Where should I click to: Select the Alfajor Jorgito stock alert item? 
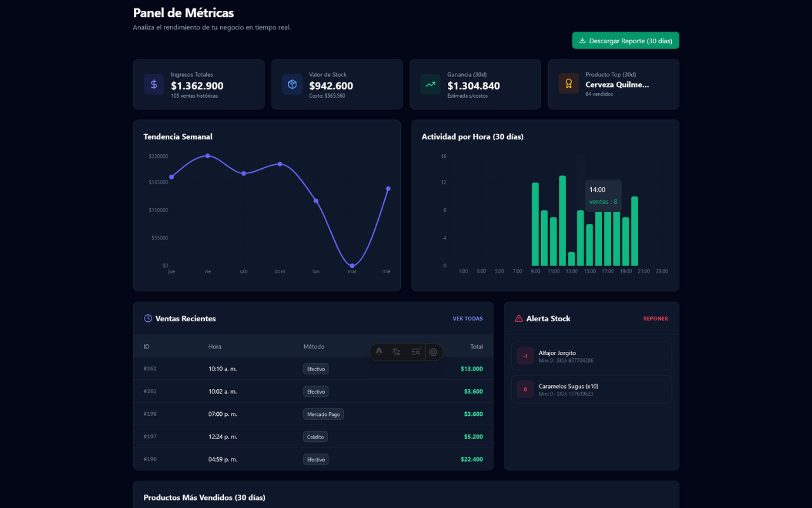[x=591, y=356]
